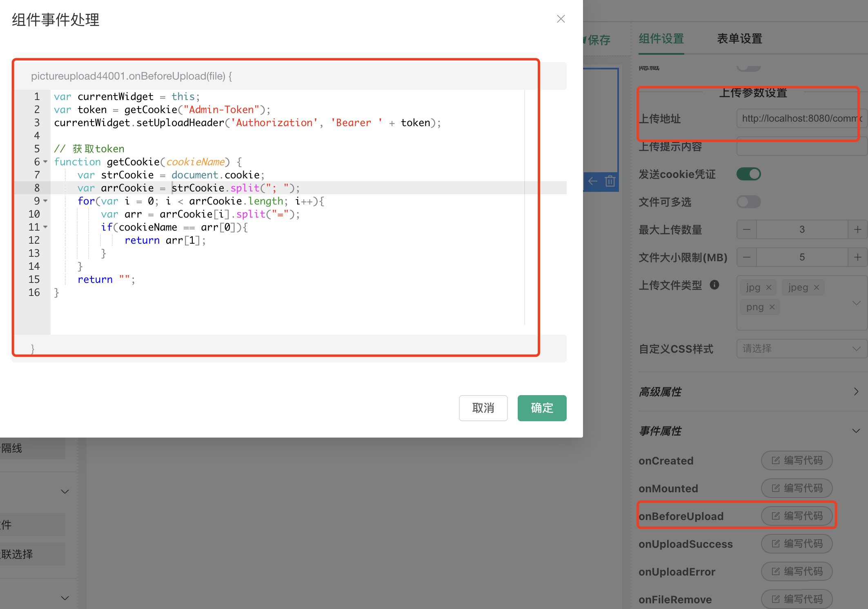This screenshot has height=609, width=868.
Task: Switch to the 表单设置 tab
Action: point(739,39)
